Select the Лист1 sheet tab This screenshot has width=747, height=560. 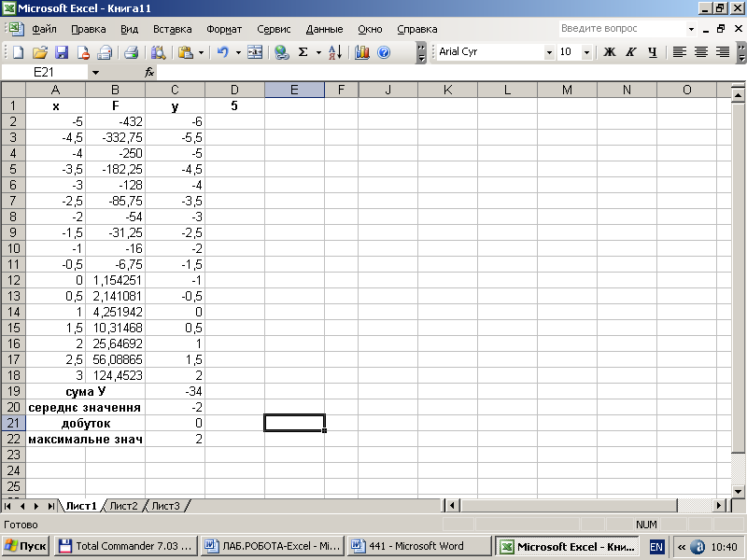[81, 506]
